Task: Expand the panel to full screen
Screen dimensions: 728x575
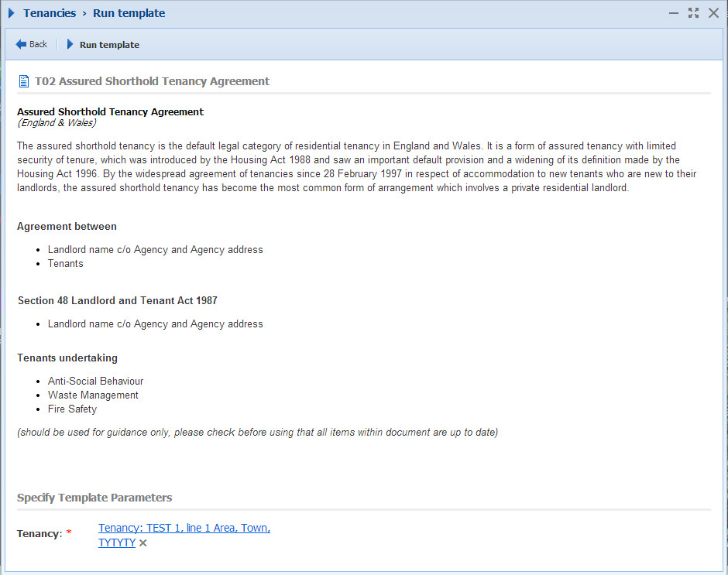Action: [694, 13]
